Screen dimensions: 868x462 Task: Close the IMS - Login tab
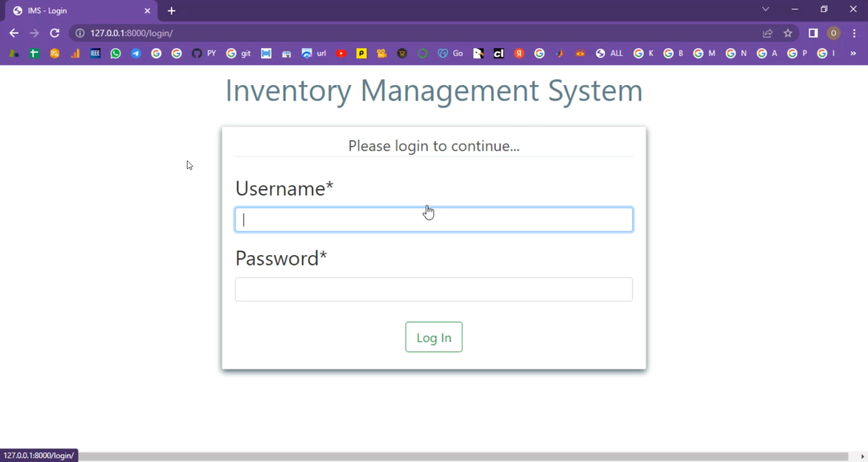pyautogui.click(x=147, y=11)
